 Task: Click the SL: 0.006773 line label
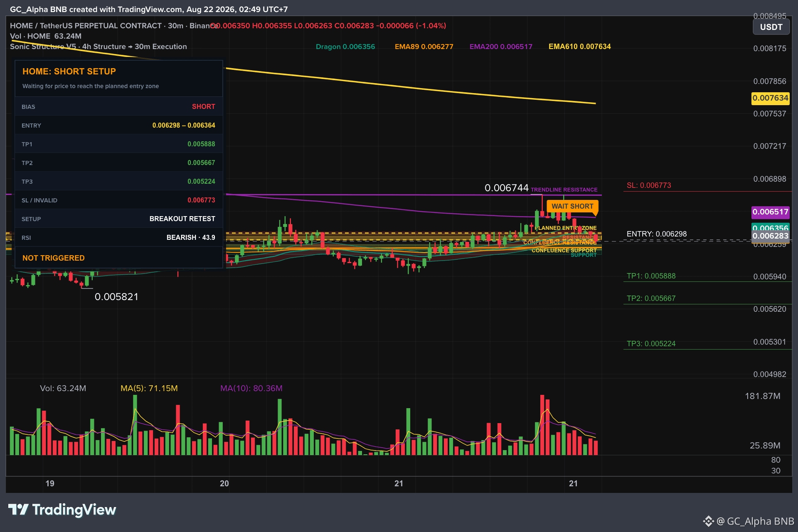coord(649,185)
